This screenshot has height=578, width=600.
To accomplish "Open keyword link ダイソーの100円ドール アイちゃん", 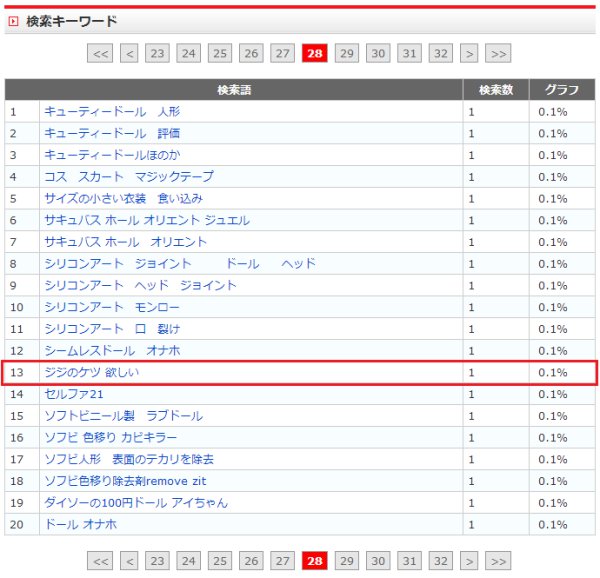I will pyautogui.click(x=136, y=503).
